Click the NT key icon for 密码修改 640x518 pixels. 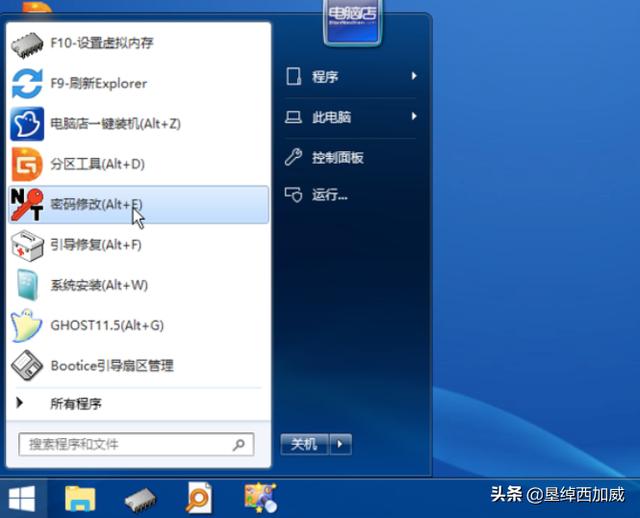coord(27,204)
